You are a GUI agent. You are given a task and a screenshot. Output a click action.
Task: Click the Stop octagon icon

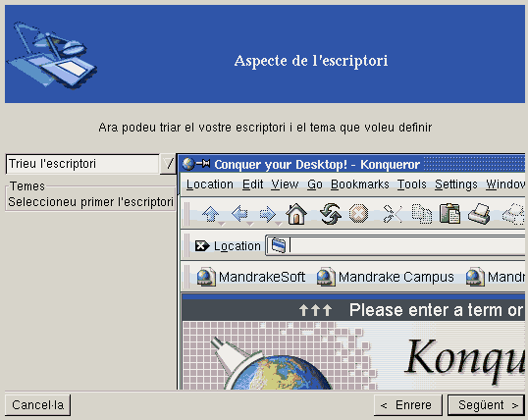pos(358,214)
